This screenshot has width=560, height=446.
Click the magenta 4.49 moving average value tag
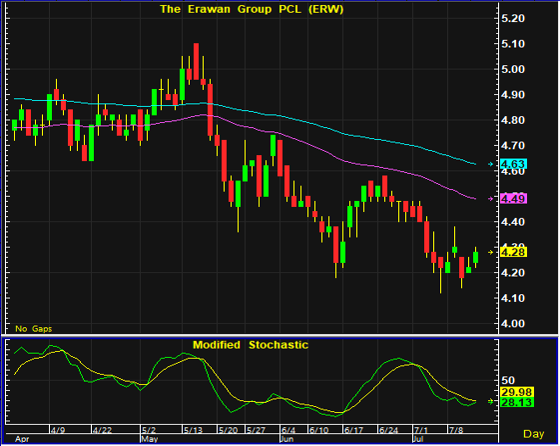click(x=514, y=199)
